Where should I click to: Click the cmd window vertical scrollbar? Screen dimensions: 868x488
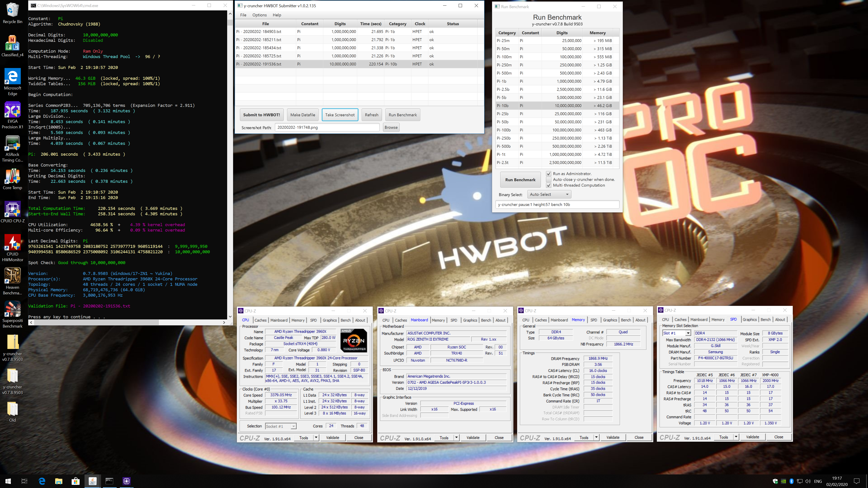[x=230, y=165]
